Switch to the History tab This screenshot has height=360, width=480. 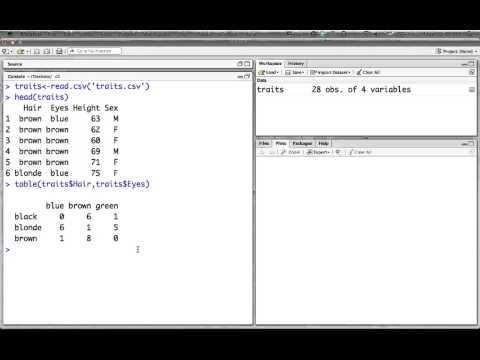296,63
